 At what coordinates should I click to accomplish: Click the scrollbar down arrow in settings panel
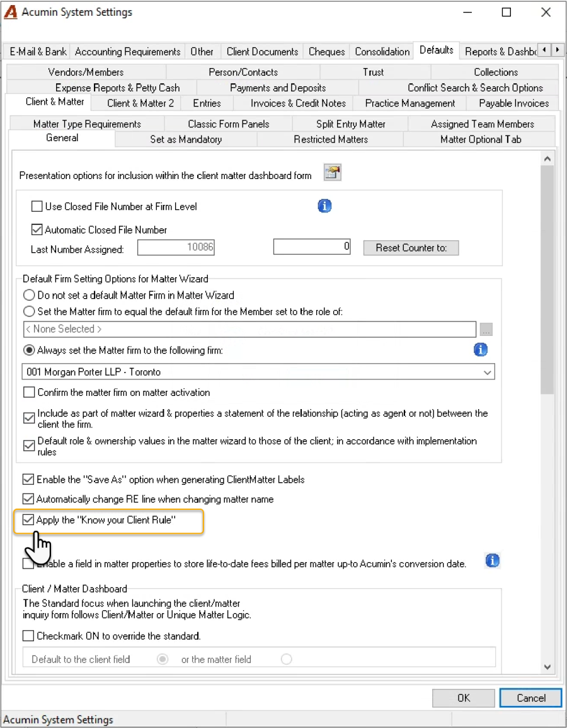547,667
